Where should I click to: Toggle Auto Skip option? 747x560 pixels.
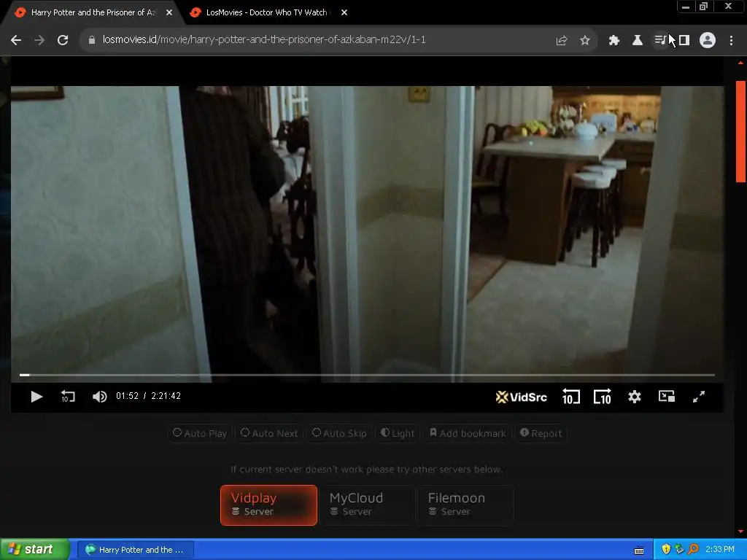(x=339, y=433)
